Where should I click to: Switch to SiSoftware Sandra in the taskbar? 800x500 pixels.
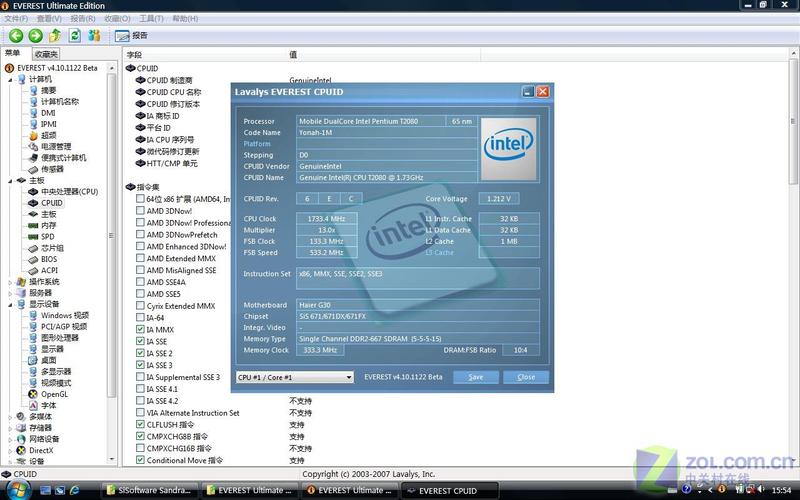tap(149, 490)
